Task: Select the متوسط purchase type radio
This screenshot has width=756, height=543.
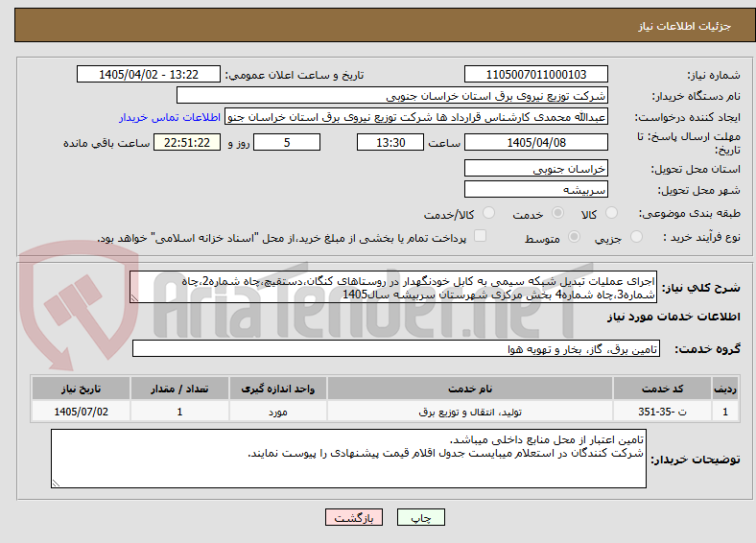Action: pyautogui.click(x=574, y=236)
